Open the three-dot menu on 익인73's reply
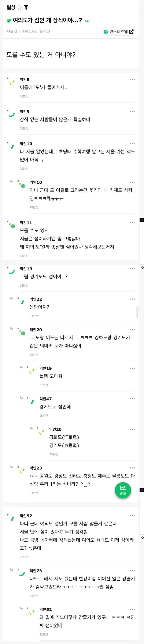Image resolution: width=144 pixels, height=644 pixels. tap(132, 571)
